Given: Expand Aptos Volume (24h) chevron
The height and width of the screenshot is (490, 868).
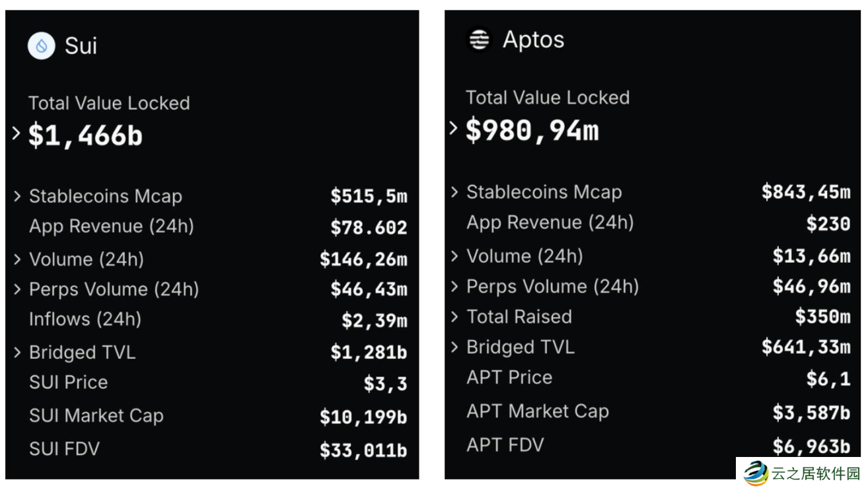Looking at the screenshot, I should pyautogui.click(x=454, y=256).
